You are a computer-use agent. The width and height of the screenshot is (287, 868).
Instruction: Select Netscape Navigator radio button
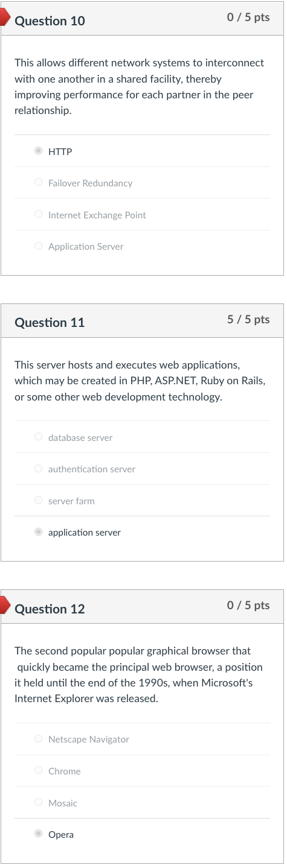(39, 739)
